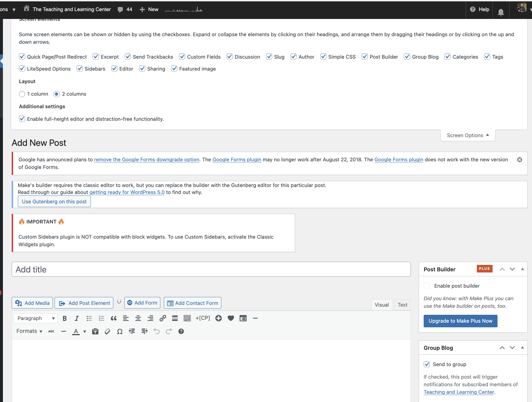The height and width of the screenshot is (402, 532).
Task: Click the Add Form button
Action: (x=142, y=303)
